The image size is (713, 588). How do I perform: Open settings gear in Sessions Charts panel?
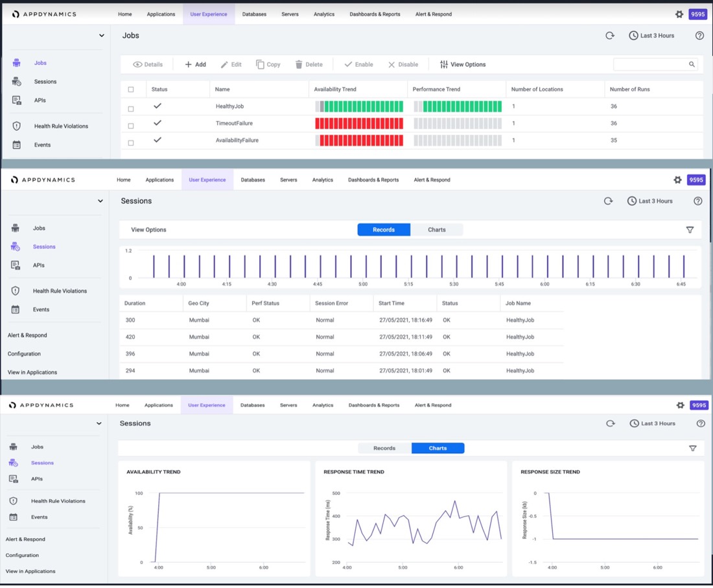tap(680, 405)
